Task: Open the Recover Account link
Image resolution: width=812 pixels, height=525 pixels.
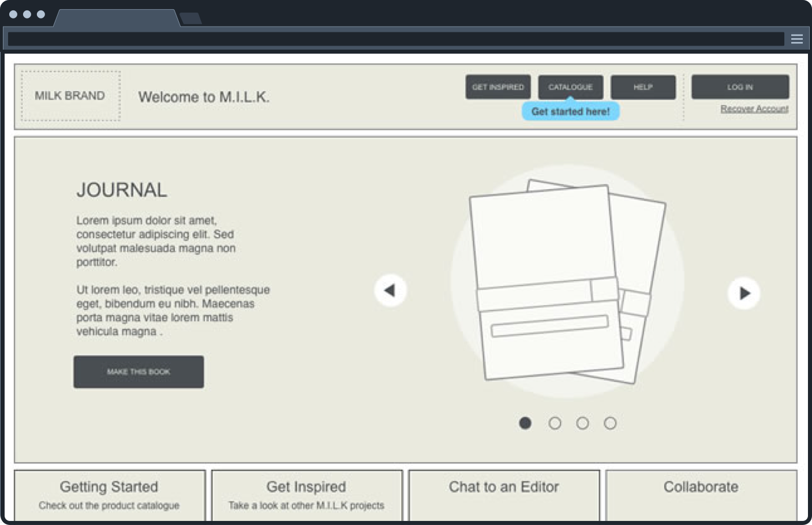Action: (755, 108)
